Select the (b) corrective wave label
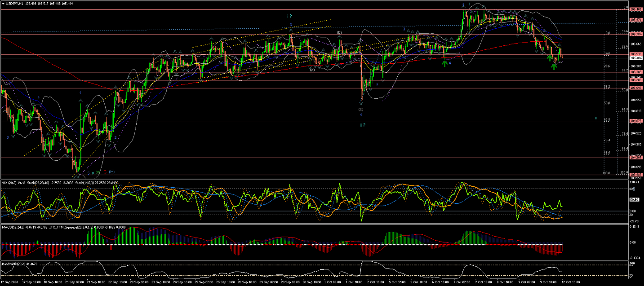This screenshot has width=644, height=286. pos(339,33)
